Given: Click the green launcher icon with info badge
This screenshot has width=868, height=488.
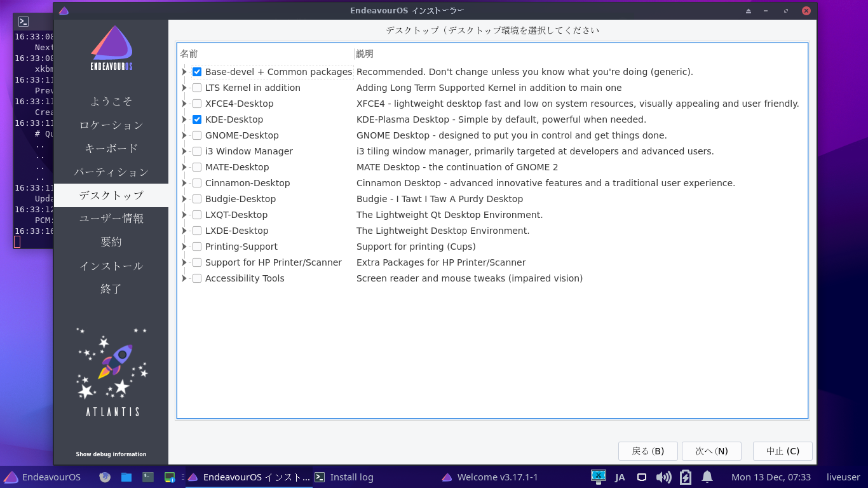Looking at the screenshot, I should tap(170, 477).
